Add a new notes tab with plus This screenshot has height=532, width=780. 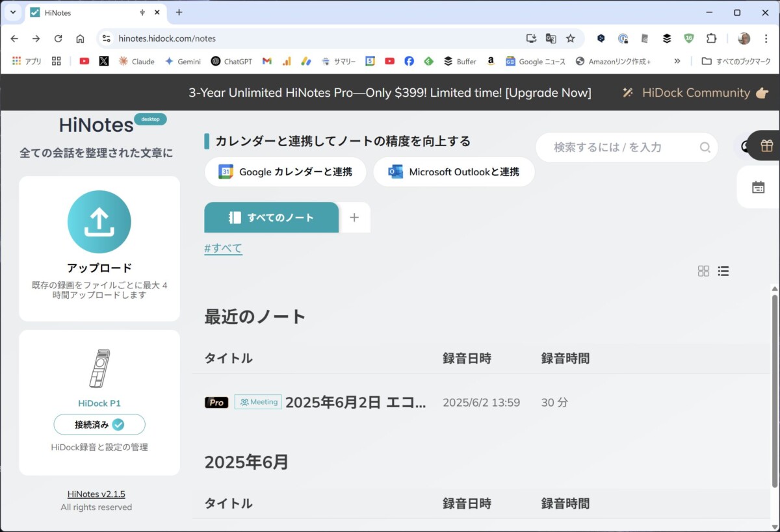click(x=354, y=218)
